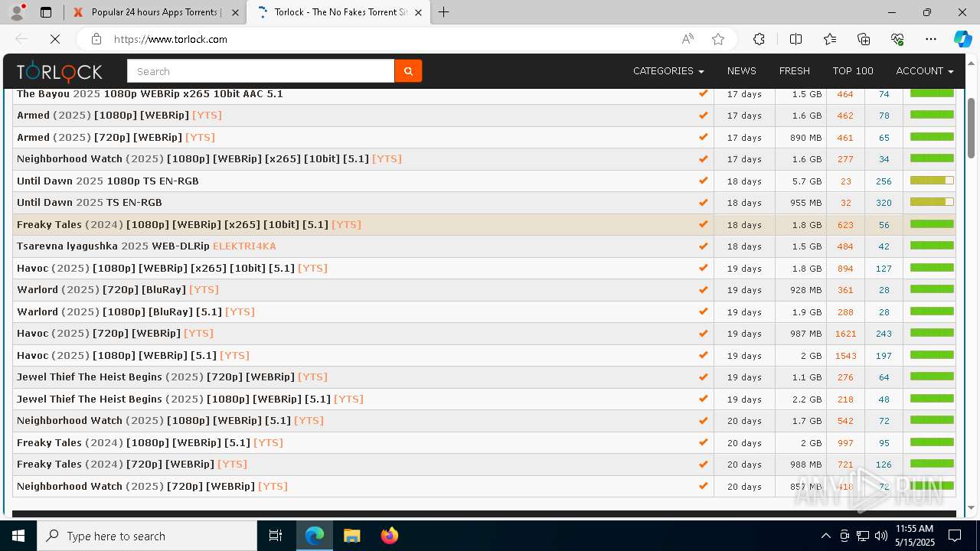Add page to favorites star icon
This screenshot has height=551, width=980.
(x=718, y=39)
